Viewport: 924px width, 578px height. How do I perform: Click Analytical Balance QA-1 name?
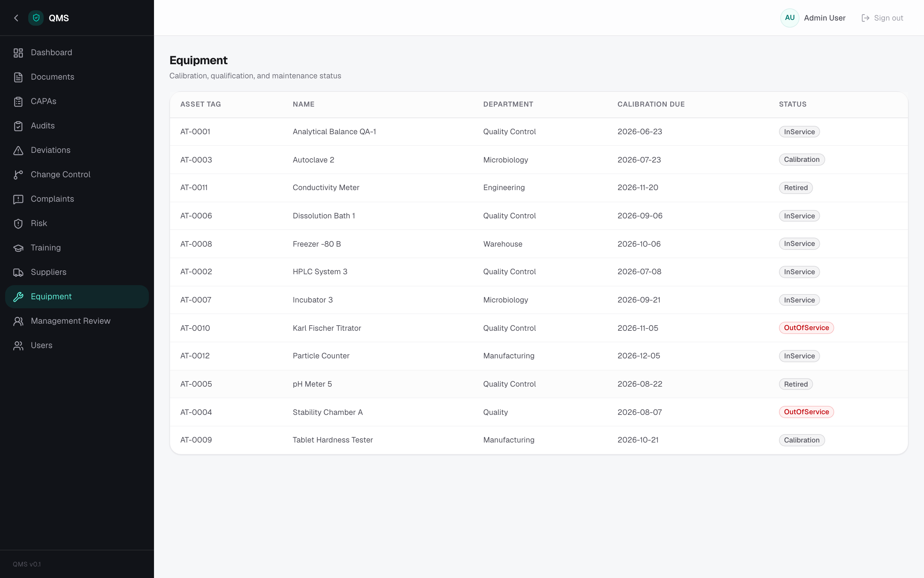click(x=334, y=132)
